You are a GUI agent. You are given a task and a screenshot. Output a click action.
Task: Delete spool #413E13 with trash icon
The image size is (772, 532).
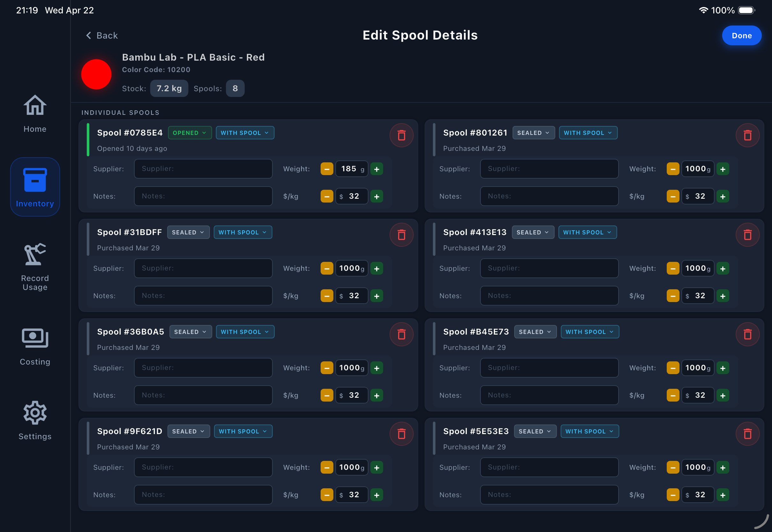point(747,235)
